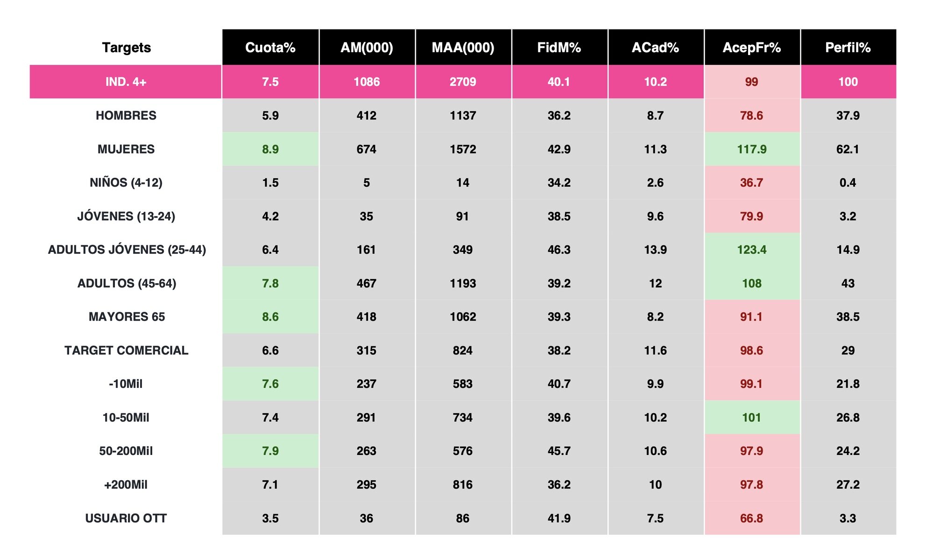Click the Cuota% column header
The image size is (934, 560).
(270, 48)
